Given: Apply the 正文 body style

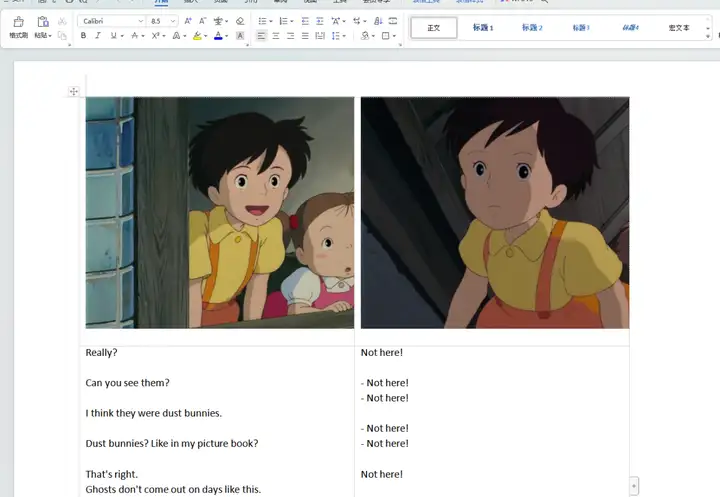Looking at the screenshot, I should (434, 28).
